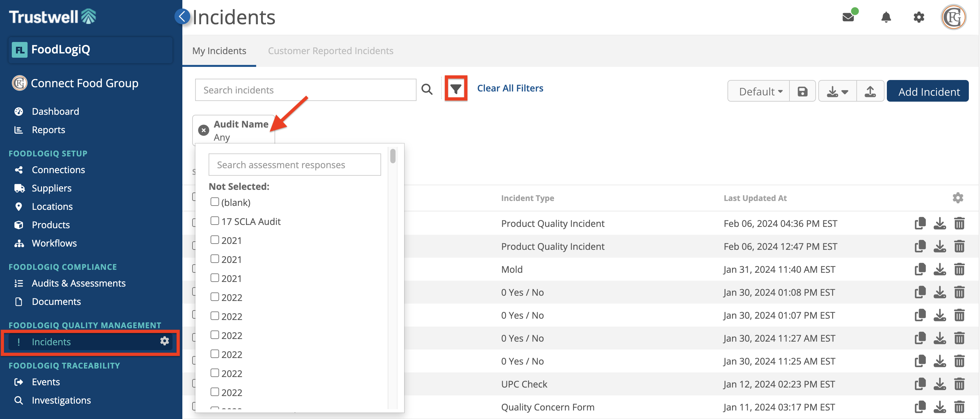Viewport: 980px width, 419px height.
Task: Open Dashboard in sidebar
Action: tap(55, 111)
